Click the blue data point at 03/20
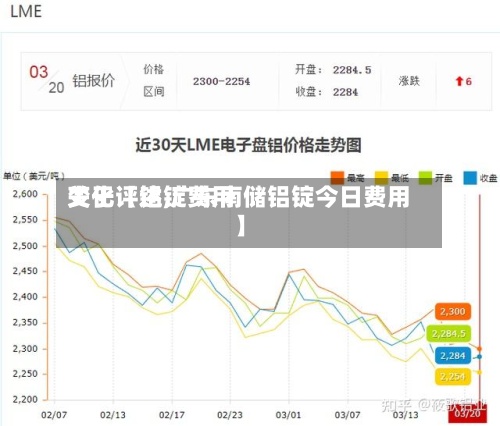500x426 pixels. point(479,357)
